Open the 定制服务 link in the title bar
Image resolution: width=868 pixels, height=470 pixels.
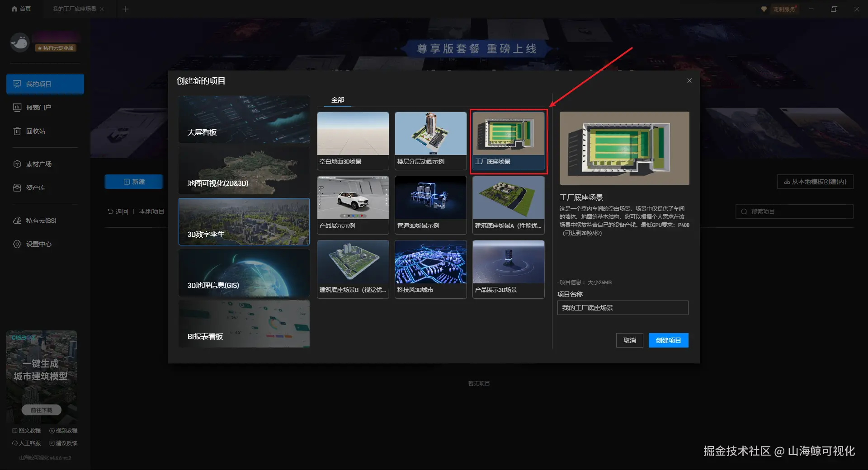point(784,9)
